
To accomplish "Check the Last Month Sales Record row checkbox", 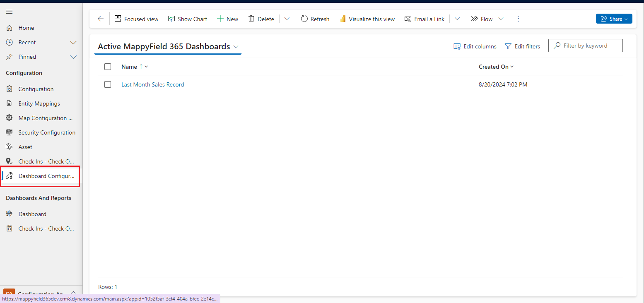I will pyautogui.click(x=108, y=84).
